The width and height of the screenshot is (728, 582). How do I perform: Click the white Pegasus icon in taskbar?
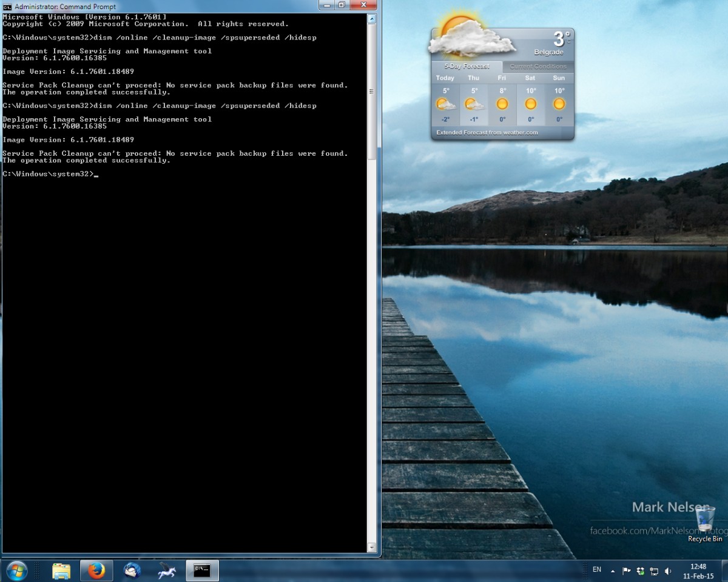coord(167,570)
